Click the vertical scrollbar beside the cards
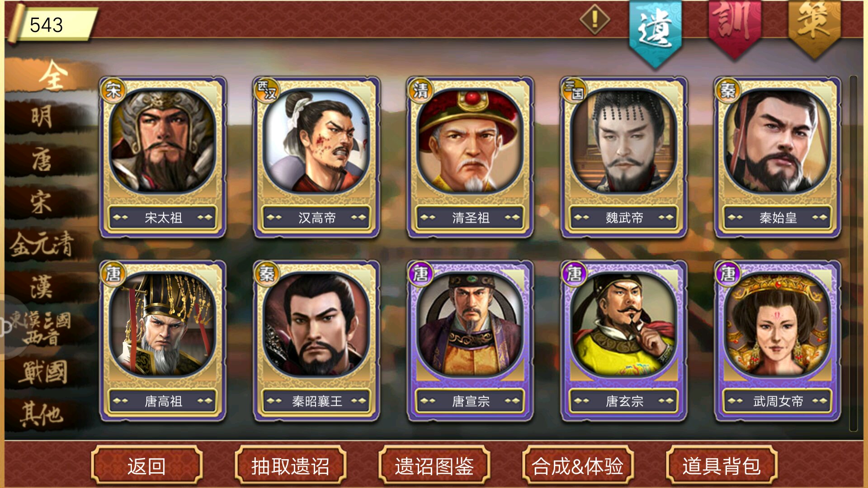 [853, 253]
